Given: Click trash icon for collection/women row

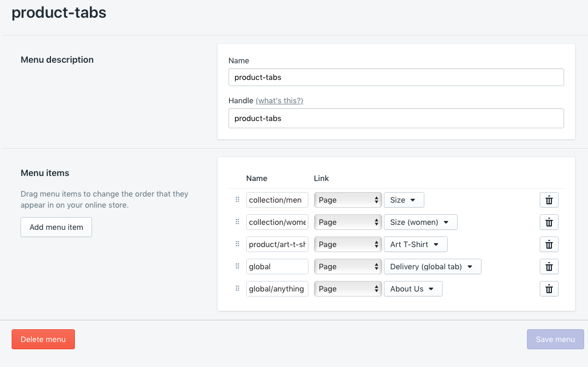Looking at the screenshot, I should coord(549,222).
